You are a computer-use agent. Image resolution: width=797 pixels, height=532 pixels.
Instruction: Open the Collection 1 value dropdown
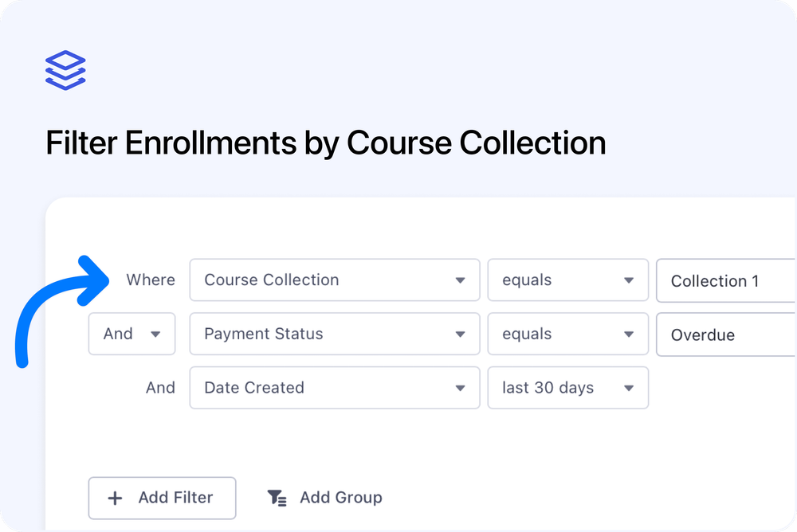point(725,280)
